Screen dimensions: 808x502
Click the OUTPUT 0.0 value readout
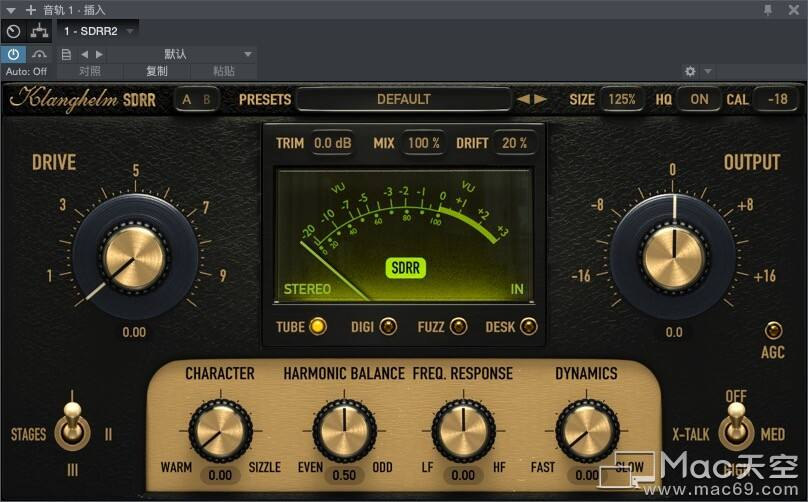[674, 332]
